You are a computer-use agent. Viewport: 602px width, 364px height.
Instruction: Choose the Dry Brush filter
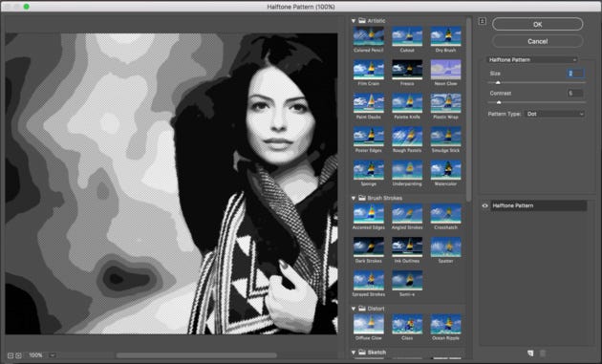[445, 36]
